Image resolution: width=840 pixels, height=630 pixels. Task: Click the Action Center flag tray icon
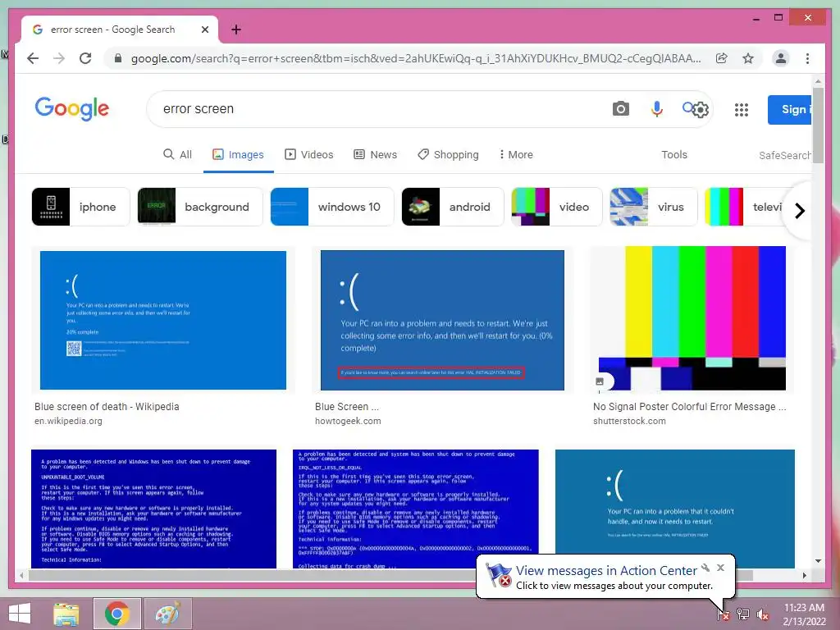[x=724, y=614]
